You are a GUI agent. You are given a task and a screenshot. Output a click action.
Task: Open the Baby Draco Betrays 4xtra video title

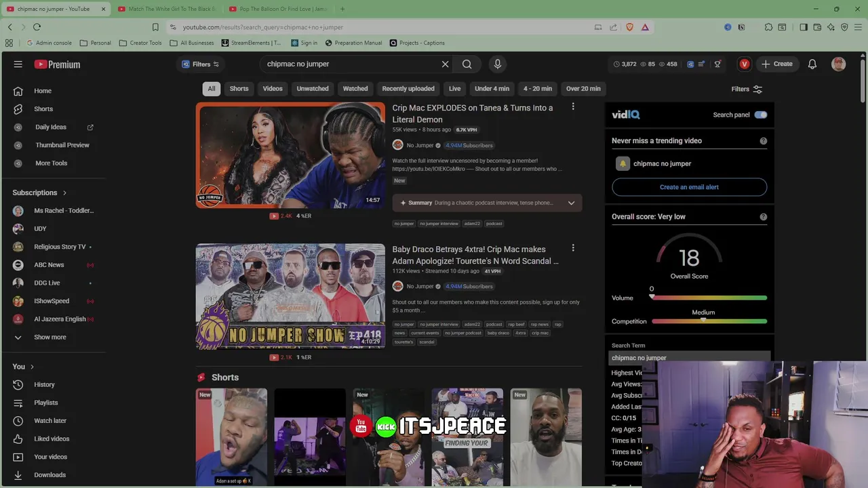pyautogui.click(x=475, y=255)
